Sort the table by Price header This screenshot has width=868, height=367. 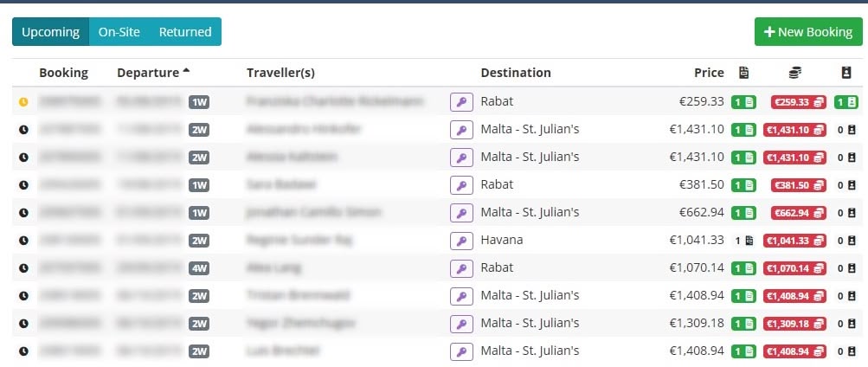click(709, 73)
